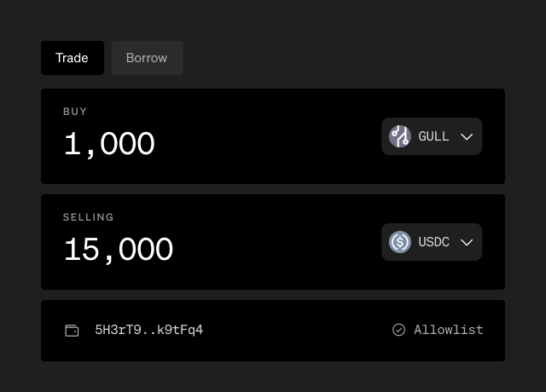This screenshot has width=546, height=392.
Task: Expand the GULL token chevron arrow
Action: pos(467,136)
